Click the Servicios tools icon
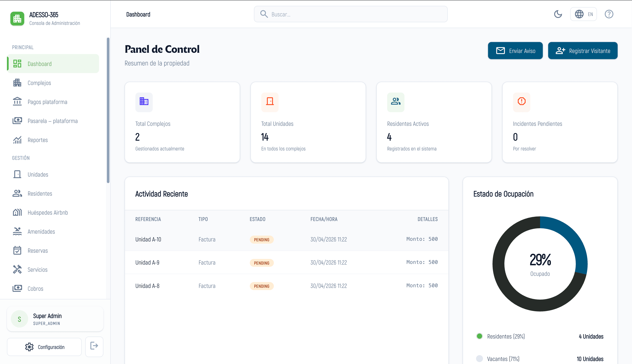The image size is (632, 364). [17, 269]
